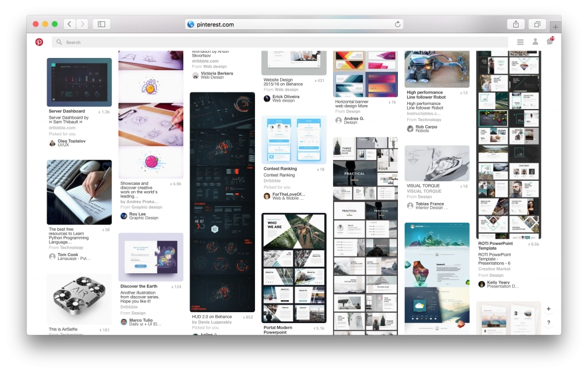
Task: Toggle the Safari sidebar button
Action: pos(101,24)
